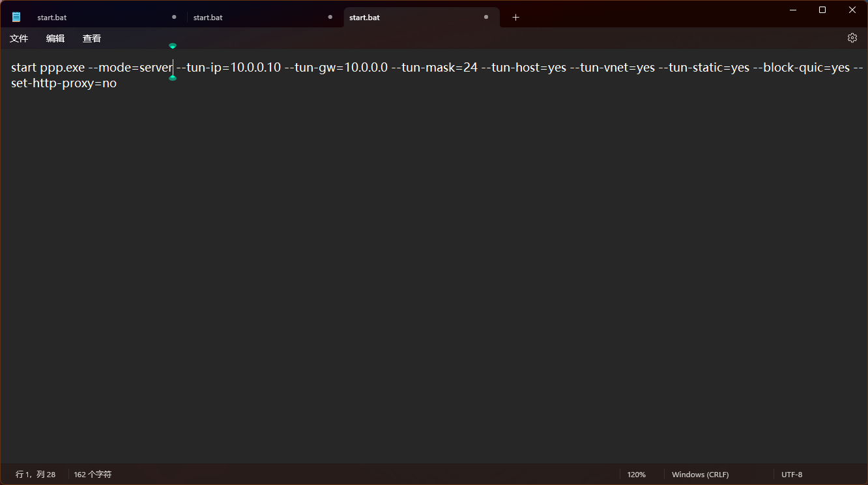Click the UTF-8 encoding indicator

(792, 475)
